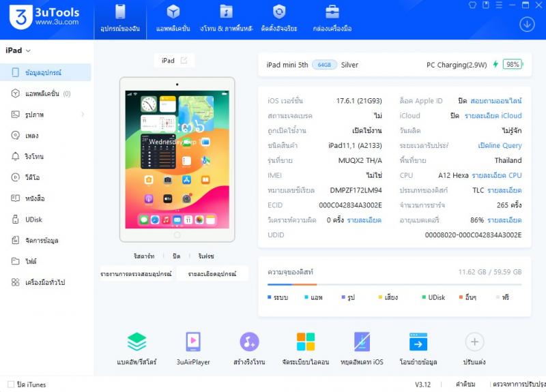Screen dimensions: 546x392
Task: Open หนังสือ books sidebar item
Action: (46, 198)
